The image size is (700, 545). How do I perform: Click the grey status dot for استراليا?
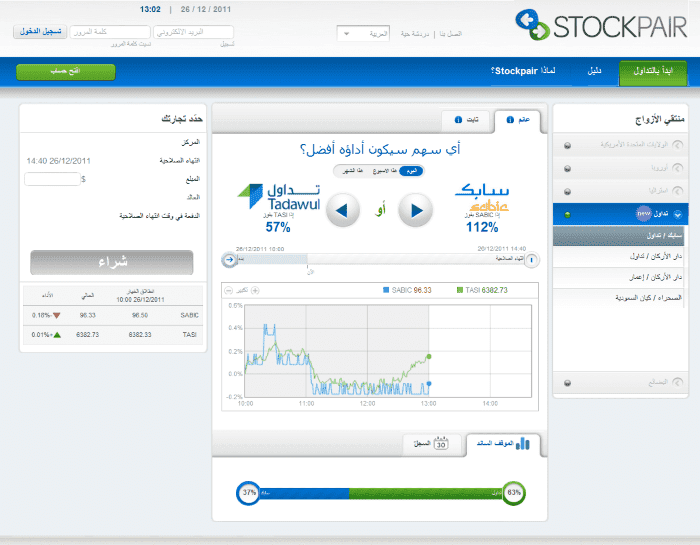[x=567, y=192]
